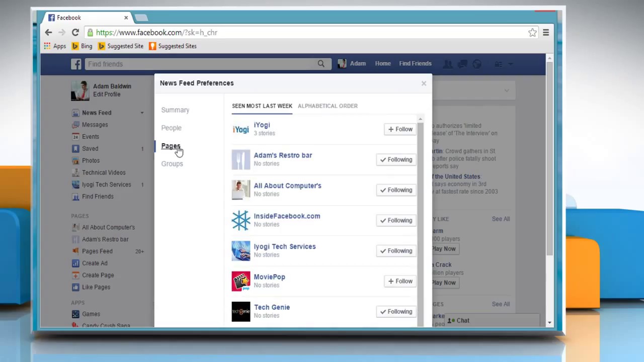Screen dimensions: 644x362
Task: Open iYogi page name link
Action: point(262,125)
